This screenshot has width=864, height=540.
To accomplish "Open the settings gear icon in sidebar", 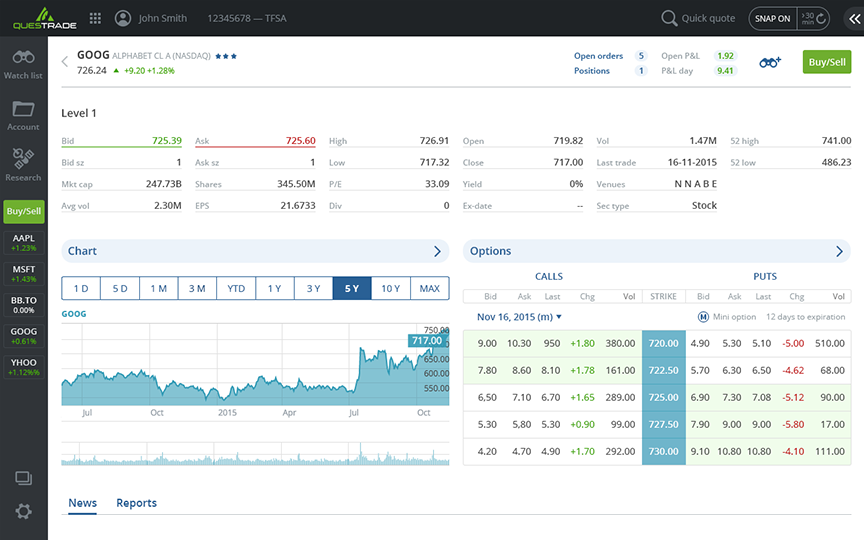I will pos(23,511).
